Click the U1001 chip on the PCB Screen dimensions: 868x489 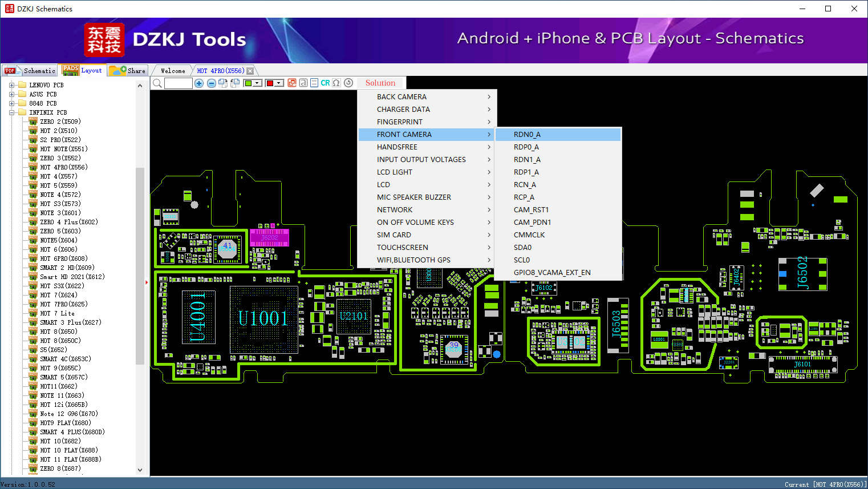[263, 318]
